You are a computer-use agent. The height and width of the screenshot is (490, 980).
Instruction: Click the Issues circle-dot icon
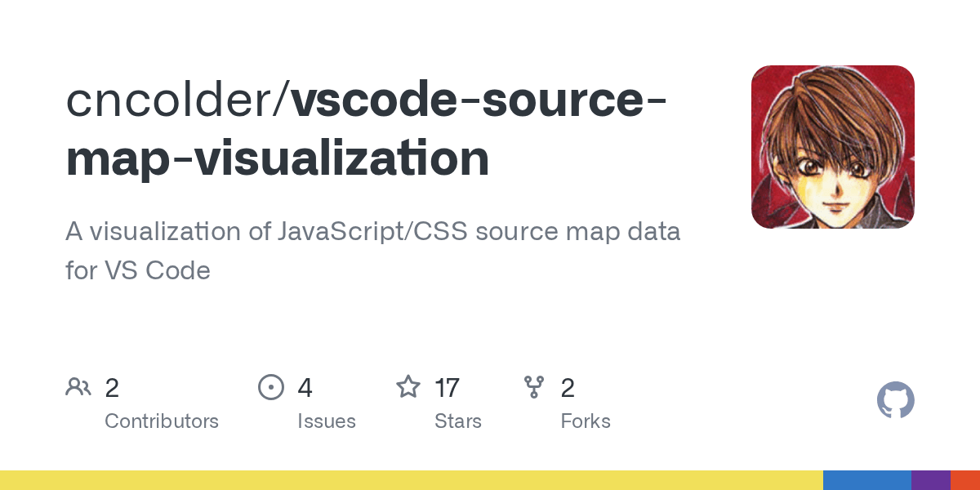(x=270, y=387)
